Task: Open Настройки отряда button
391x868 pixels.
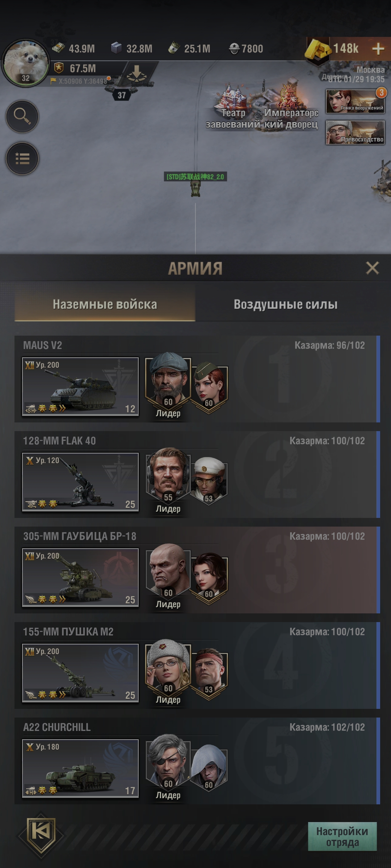Action: tap(342, 837)
